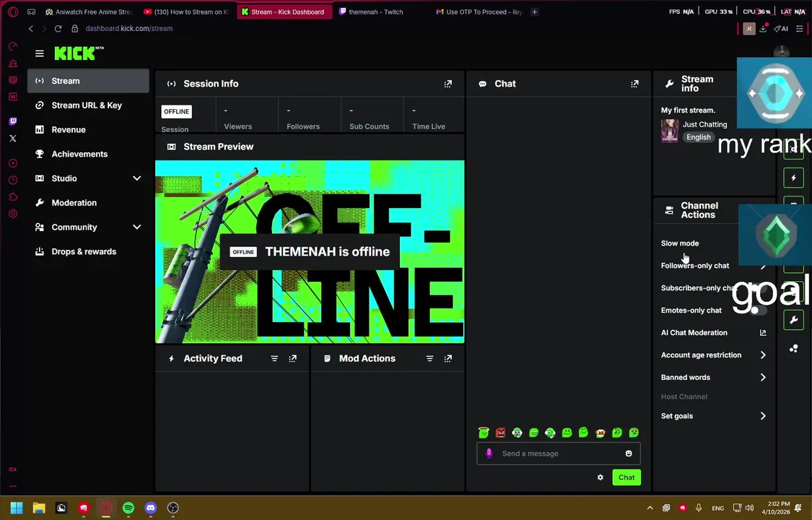
Task: Click the address bar URL
Action: (129, 28)
